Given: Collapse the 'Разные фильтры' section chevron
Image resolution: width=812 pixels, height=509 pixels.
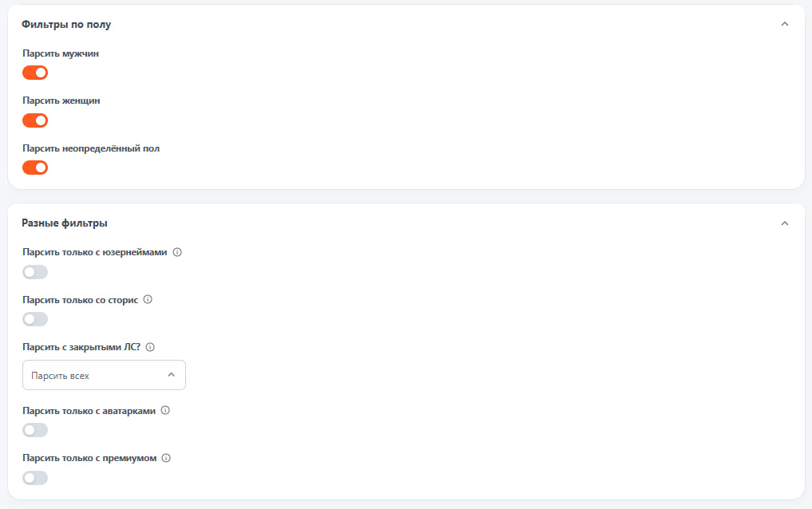Looking at the screenshot, I should (x=785, y=223).
